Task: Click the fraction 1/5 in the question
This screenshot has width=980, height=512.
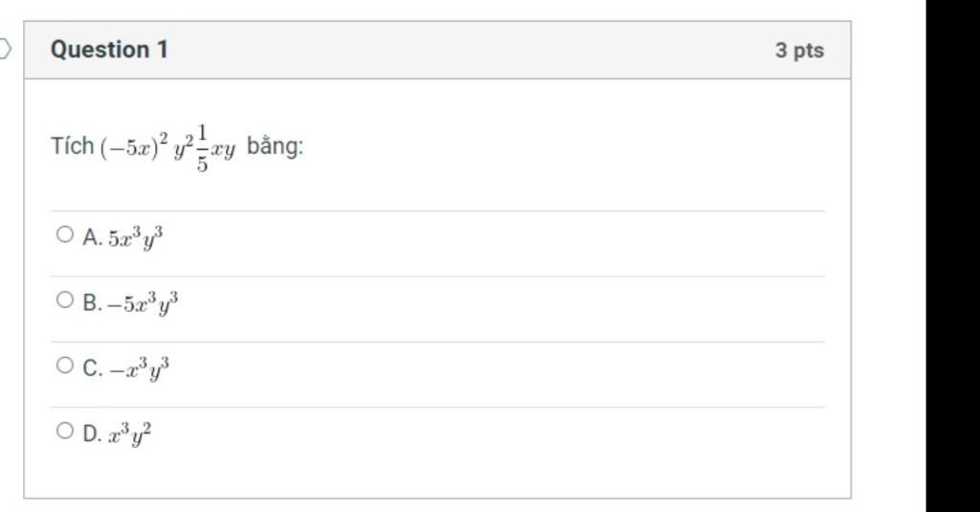Action: [x=203, y=147]
